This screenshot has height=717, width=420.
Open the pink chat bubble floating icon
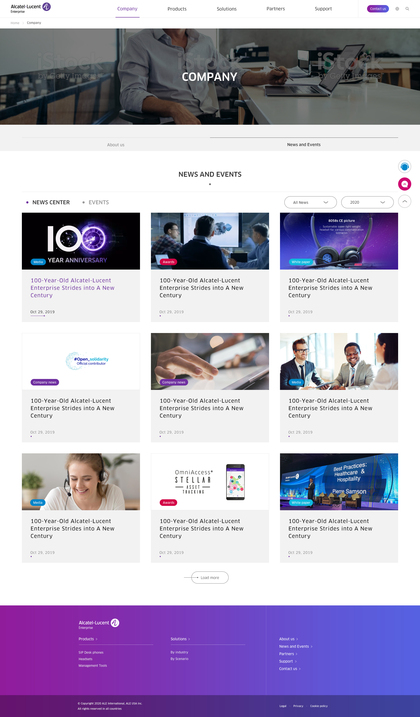(404, 184)
